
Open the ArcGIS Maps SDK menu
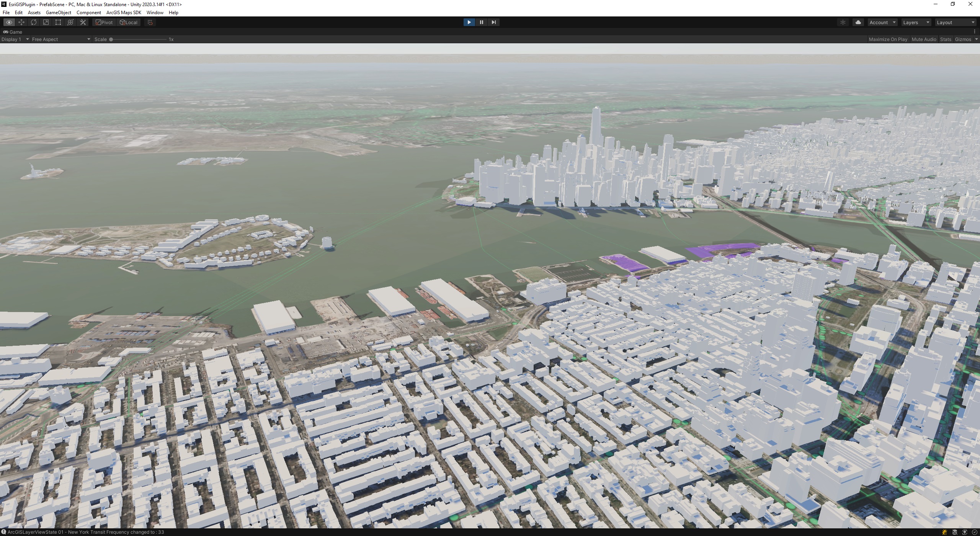[124, 13]
